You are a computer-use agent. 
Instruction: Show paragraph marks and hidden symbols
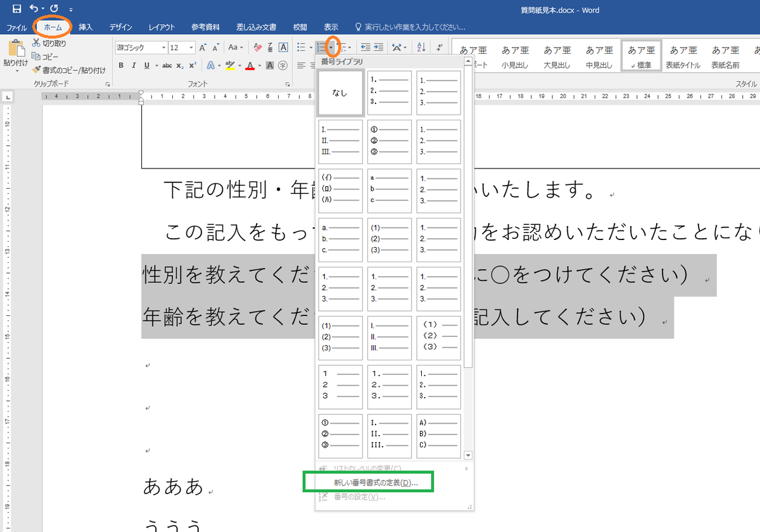440,47
